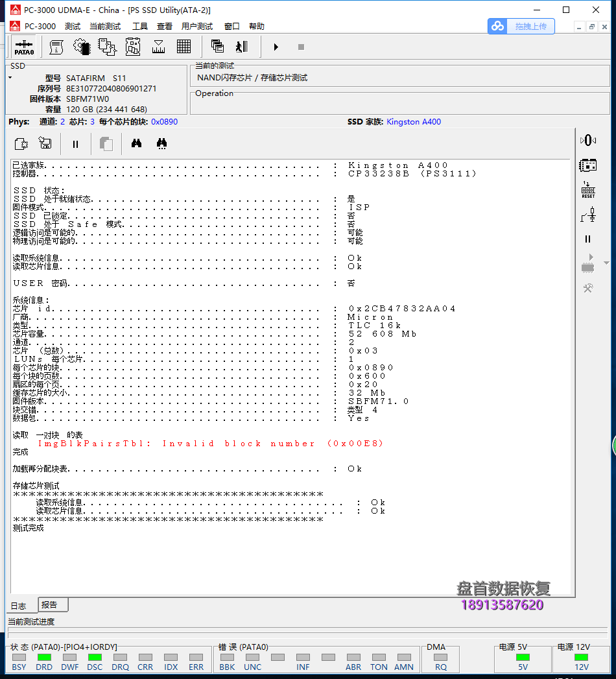
Task: Switch to the 日志 tab
Action: coord(19,606)
